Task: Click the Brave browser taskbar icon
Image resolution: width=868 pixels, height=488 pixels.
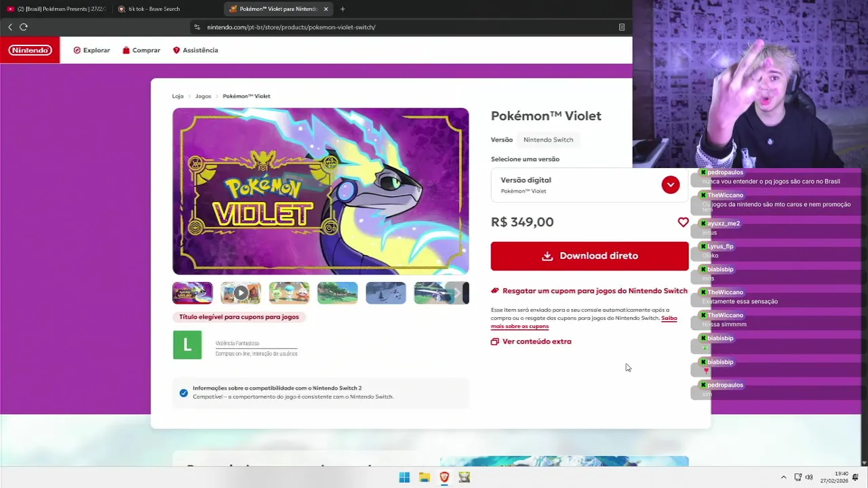Action: [444, 477]
